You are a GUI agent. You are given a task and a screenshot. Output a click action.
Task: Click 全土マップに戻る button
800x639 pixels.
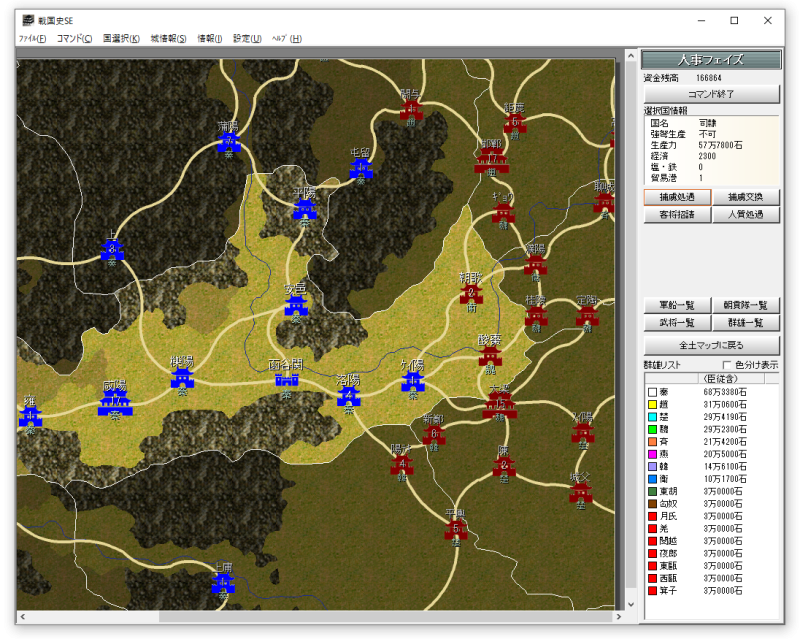click(x=711, y=346)
